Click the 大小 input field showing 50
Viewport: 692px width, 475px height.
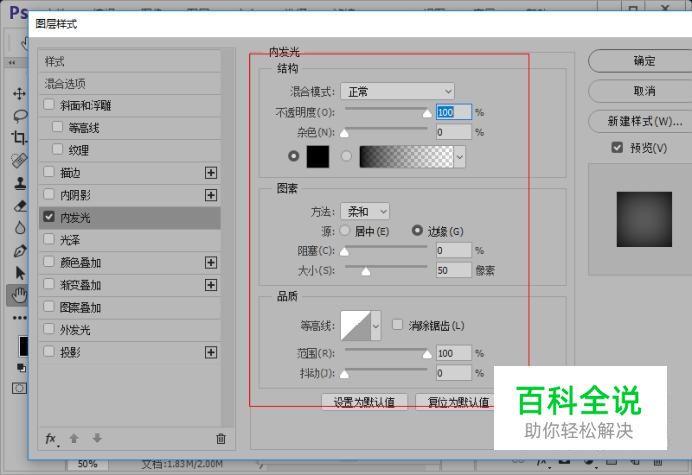tap(454, 270)
